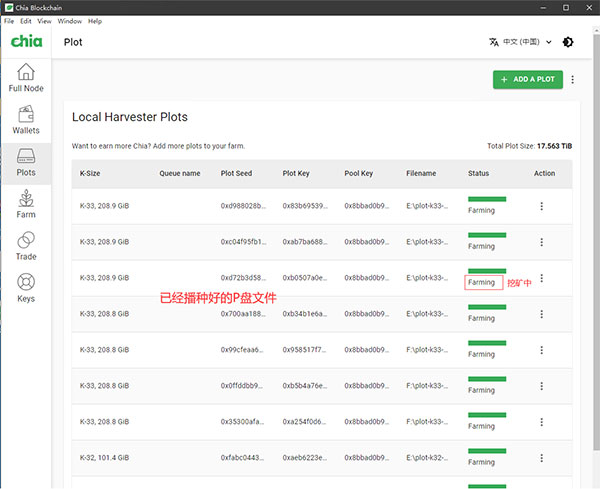Screen dimensions: 600x489
Task: Click the ADD A PLOT button
Action: tap(528, 80)
